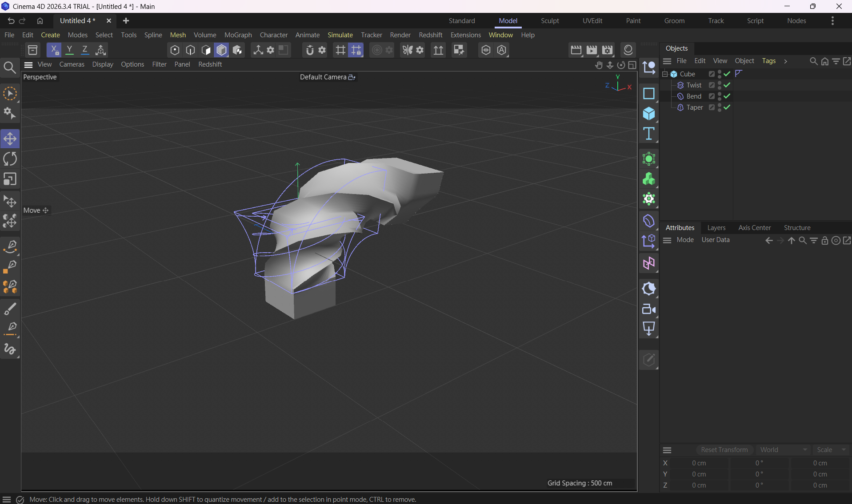The height and width of the screenshot is (504, 852).
Task: Add a Cube primitive object
Action: tap(649, 114)
